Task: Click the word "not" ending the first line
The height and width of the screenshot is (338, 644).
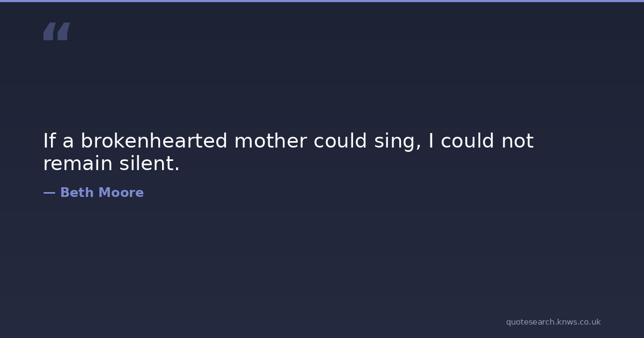Action: pos(517,141)
